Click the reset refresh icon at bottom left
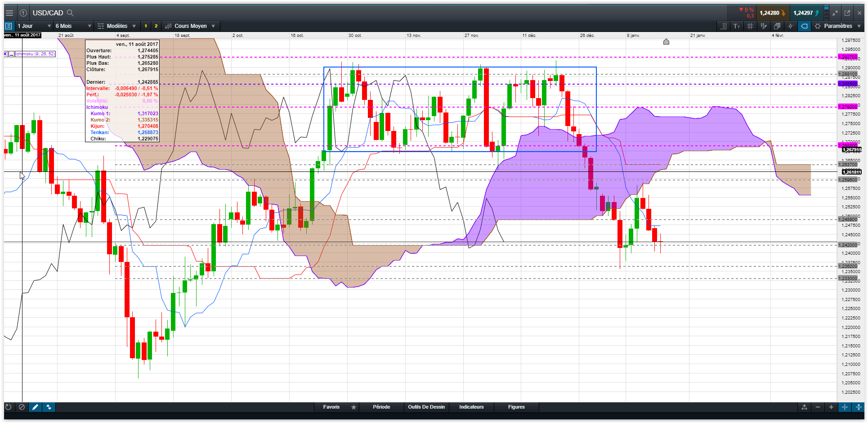 (8, 407)
